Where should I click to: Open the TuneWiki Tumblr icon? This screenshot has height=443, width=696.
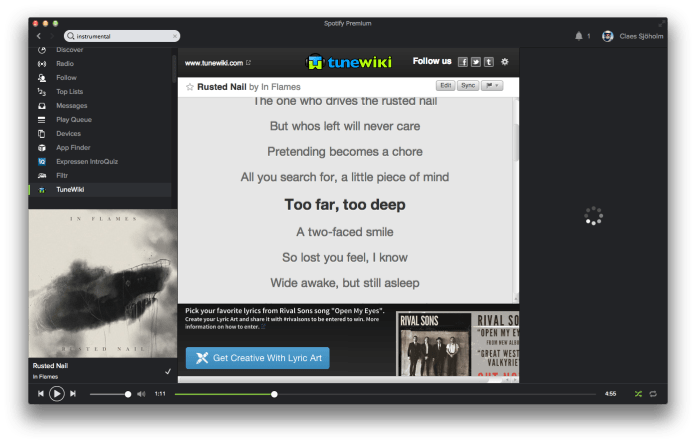(x=489, y=62)
